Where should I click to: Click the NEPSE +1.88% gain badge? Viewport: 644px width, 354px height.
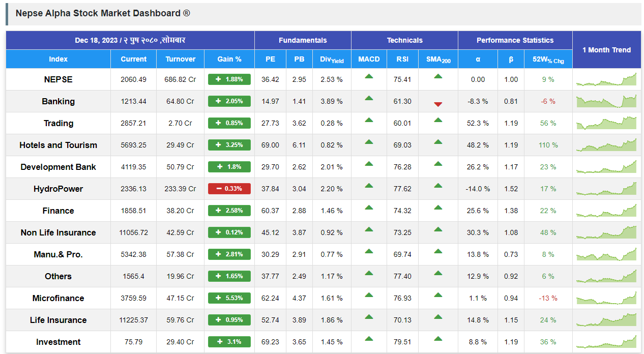[229, 79]
